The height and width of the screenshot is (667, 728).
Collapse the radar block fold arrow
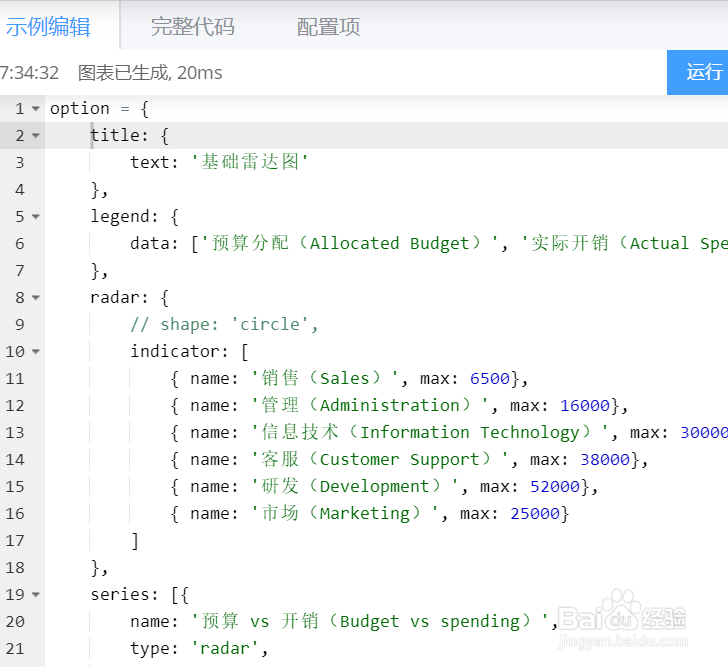(x=37, y=297)
